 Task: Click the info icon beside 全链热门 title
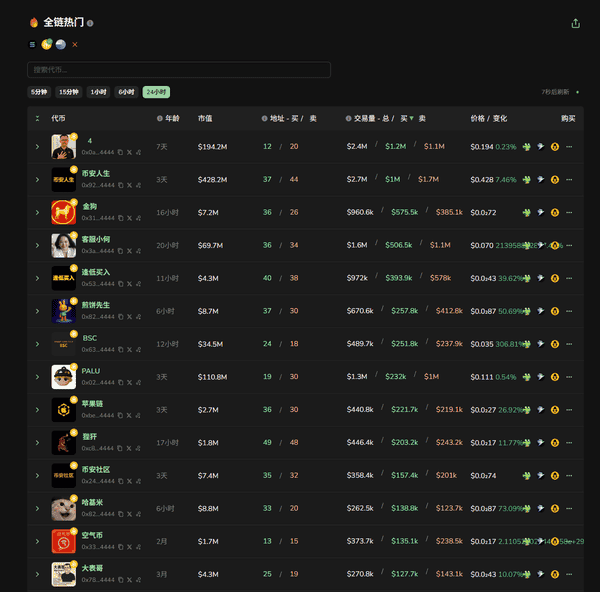tap(90, 23)
